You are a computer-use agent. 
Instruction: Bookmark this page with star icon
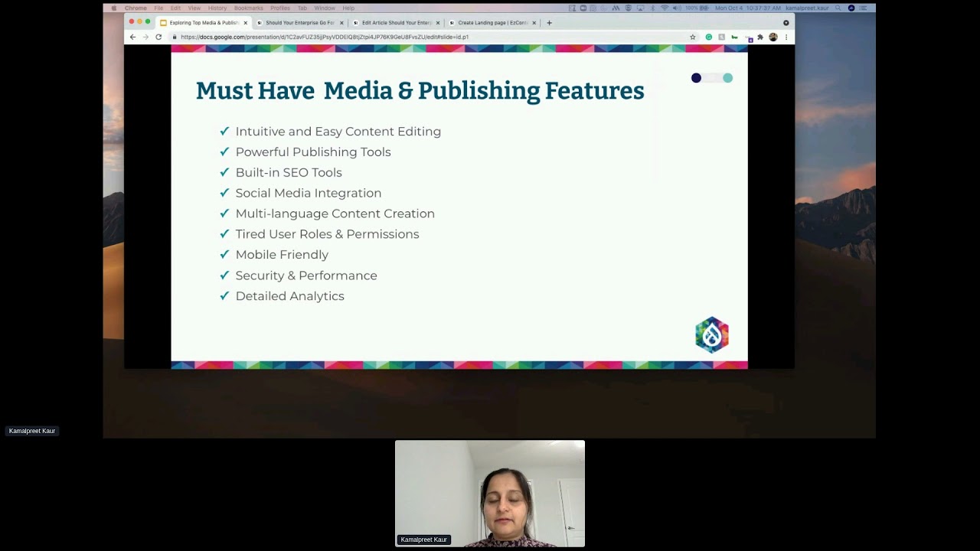coord(693,37)
